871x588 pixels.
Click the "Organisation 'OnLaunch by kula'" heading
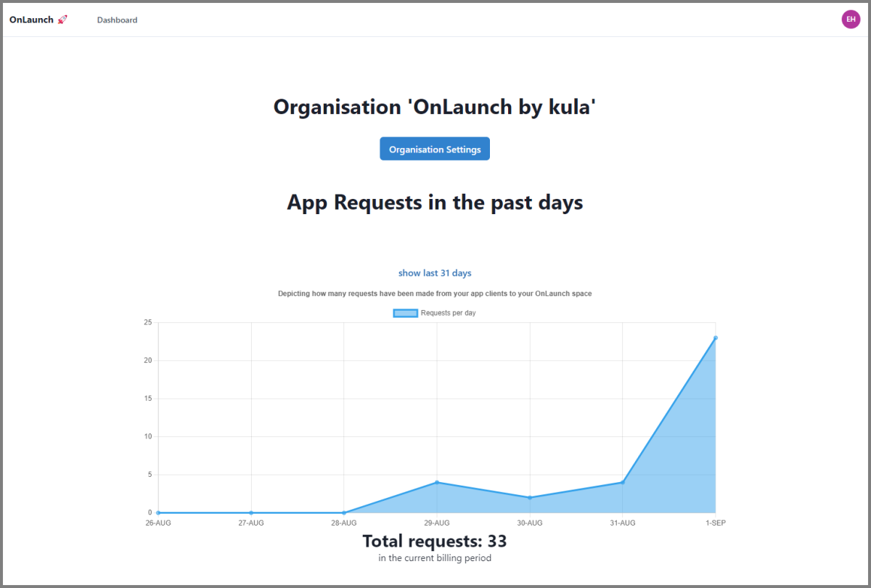tap(435, 107)
